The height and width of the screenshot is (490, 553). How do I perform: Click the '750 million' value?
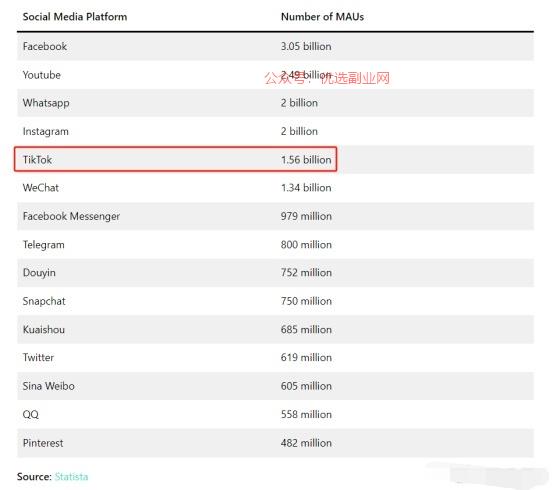click(306, 301)
